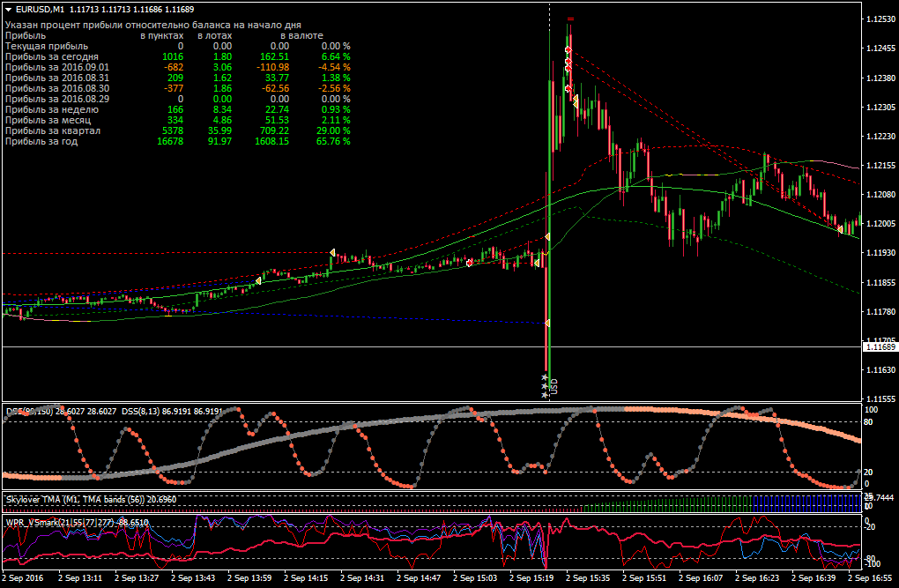Viewport: 899px width, 588px height.
Task: Click the '2 Sep 16:55' time label
Action: (871, 577)
